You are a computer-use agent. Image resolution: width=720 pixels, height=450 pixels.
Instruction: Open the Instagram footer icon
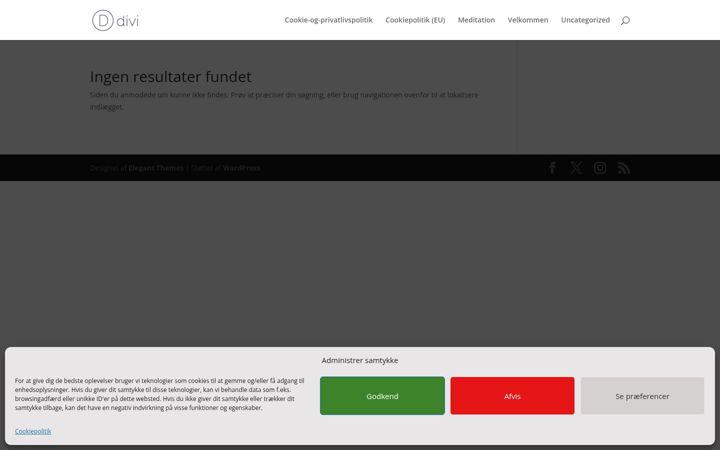600,168
